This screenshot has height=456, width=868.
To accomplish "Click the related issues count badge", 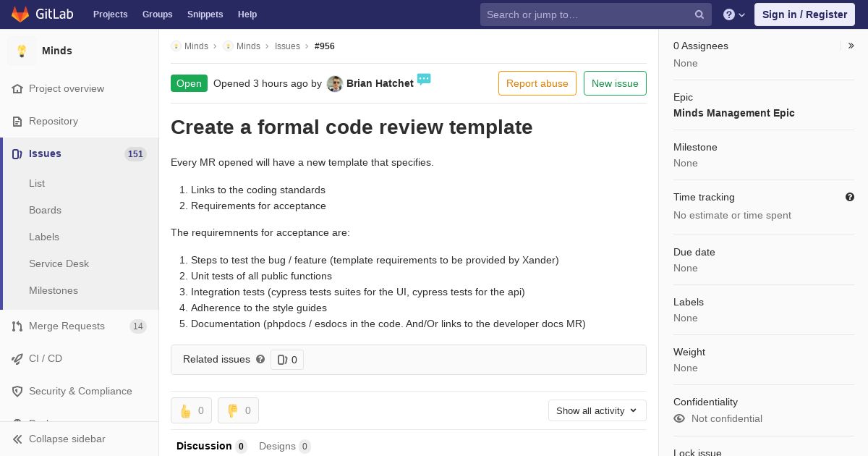I will 287,360.
